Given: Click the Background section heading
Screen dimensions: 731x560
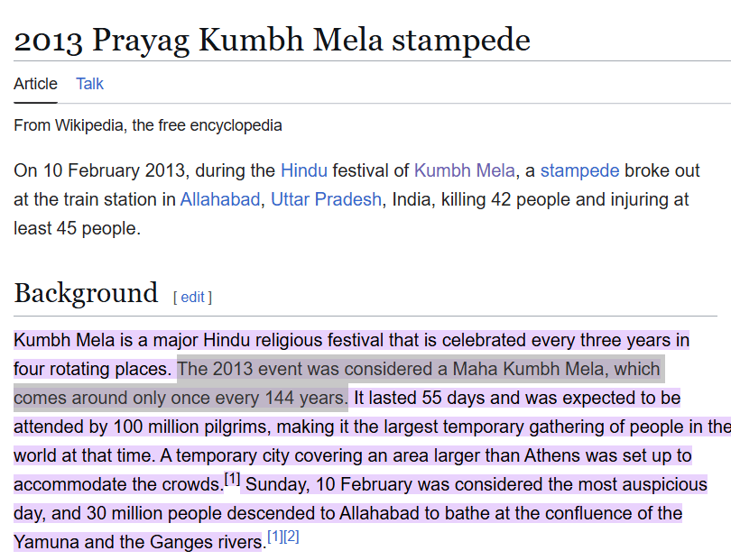Looking at the screenshot, I should [x=86, y=293].
